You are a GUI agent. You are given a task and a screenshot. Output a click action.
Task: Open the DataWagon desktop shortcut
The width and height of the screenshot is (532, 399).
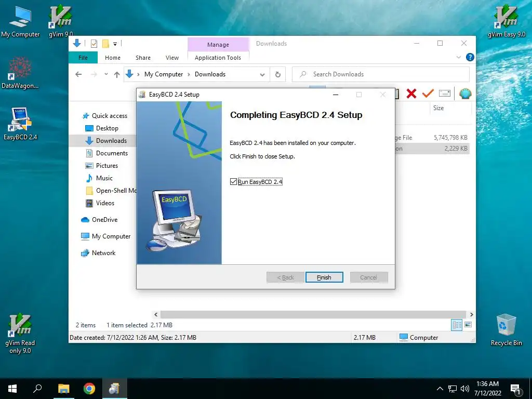tap(20, 73)
